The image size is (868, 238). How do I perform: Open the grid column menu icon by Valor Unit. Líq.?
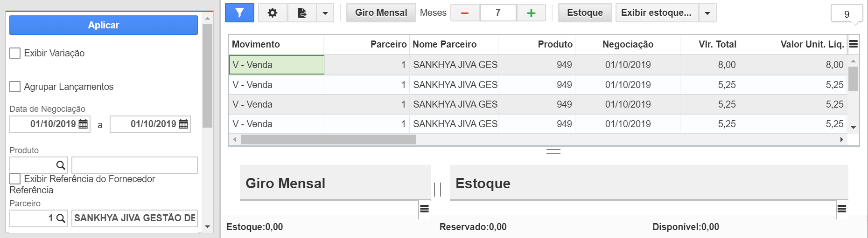[854, 44]
